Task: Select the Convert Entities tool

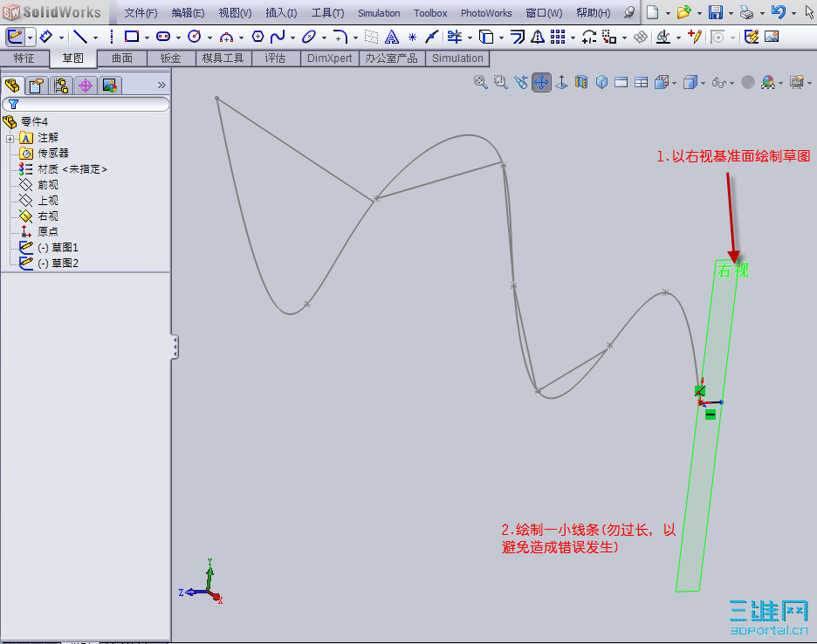Action: pyautogui.click(x=486, y=37)
